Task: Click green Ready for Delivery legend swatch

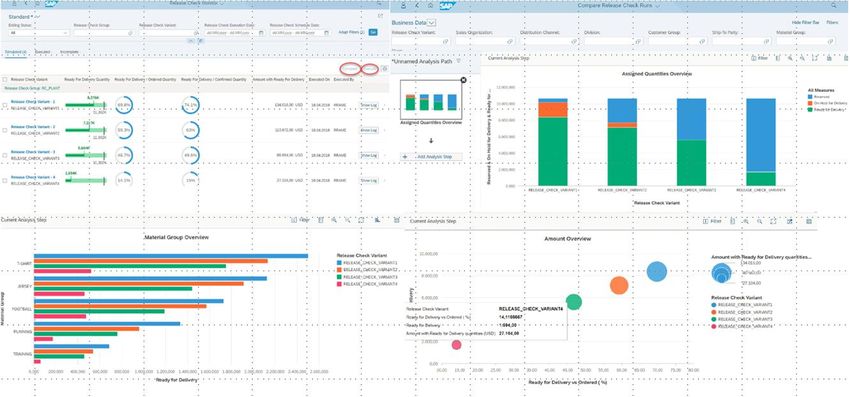Action: [810, 109]
